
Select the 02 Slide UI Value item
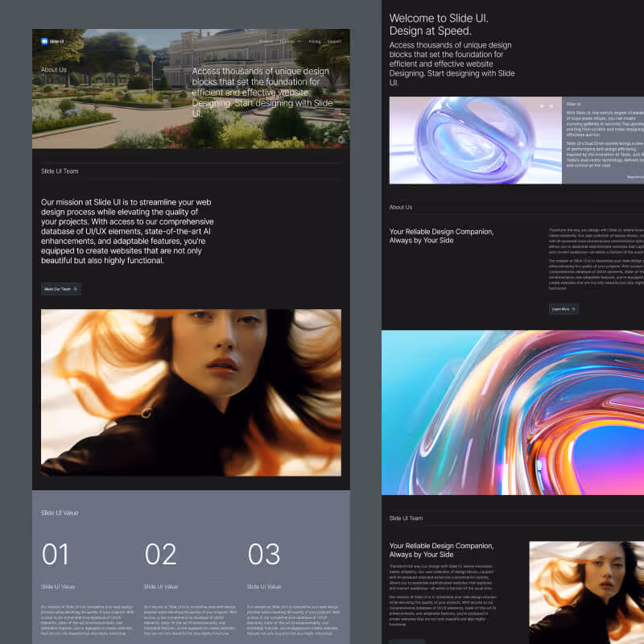161,555
